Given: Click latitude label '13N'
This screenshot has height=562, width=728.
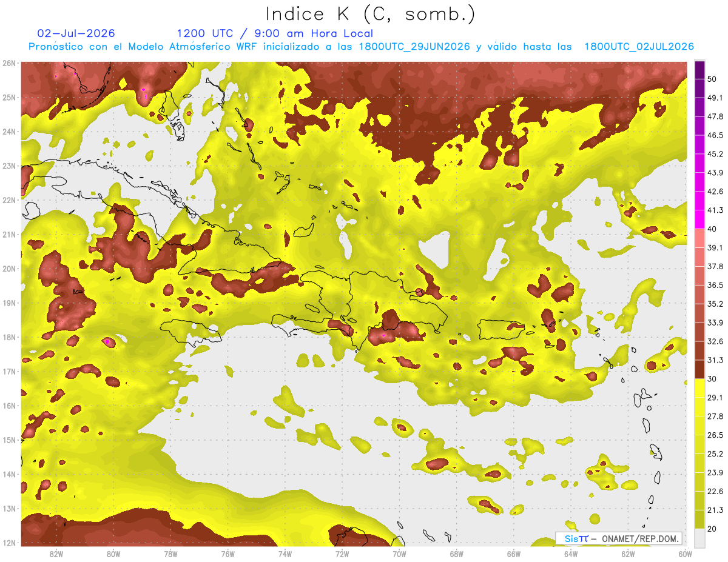Looking at the screenshot, I should [x=8, y=508].
